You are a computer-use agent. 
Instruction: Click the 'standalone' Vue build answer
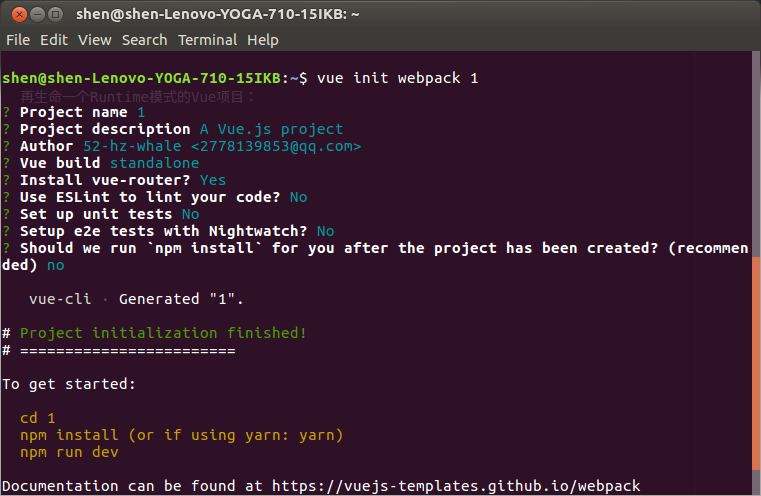[x=154, y=163]
